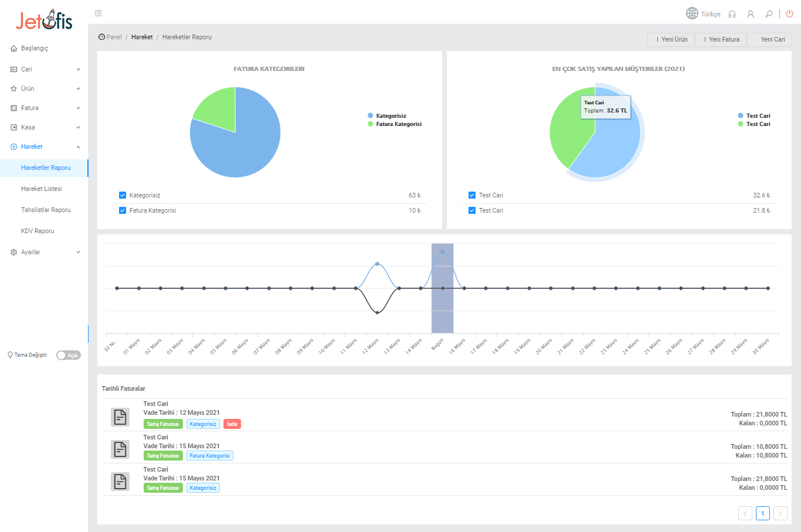Click the İade red tag

coord(232,424)
